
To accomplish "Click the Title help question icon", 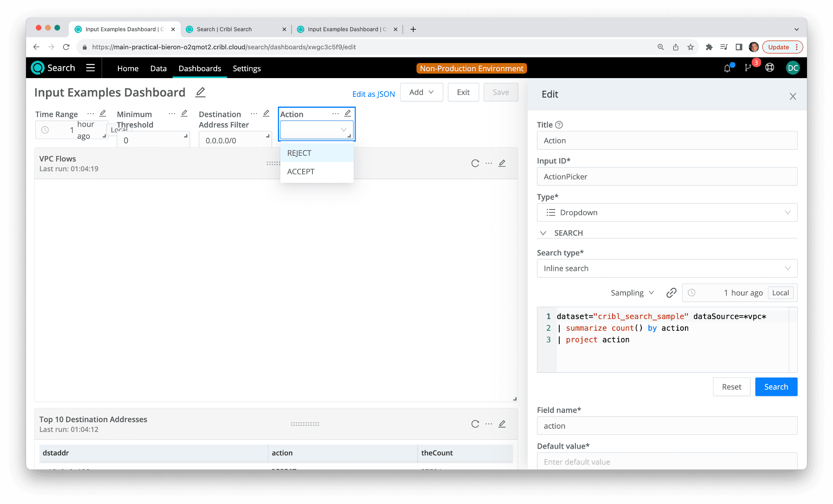I will point(559,125).
